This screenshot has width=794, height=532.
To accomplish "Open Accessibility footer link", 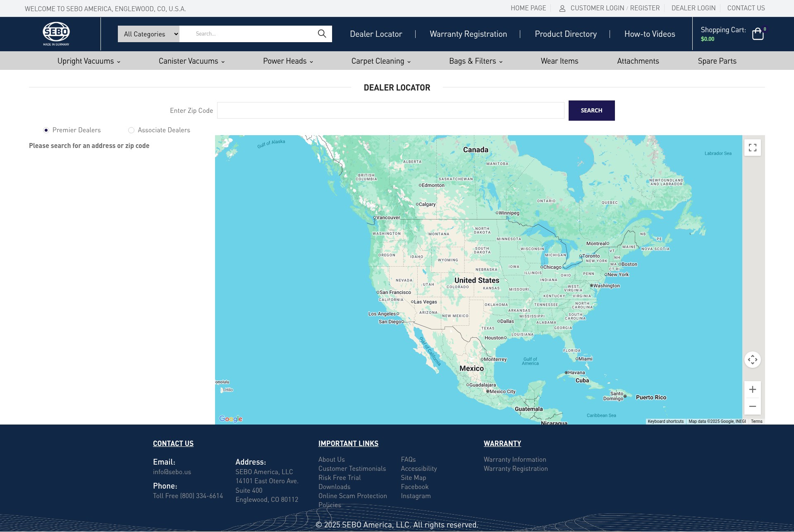I will 419,468.
